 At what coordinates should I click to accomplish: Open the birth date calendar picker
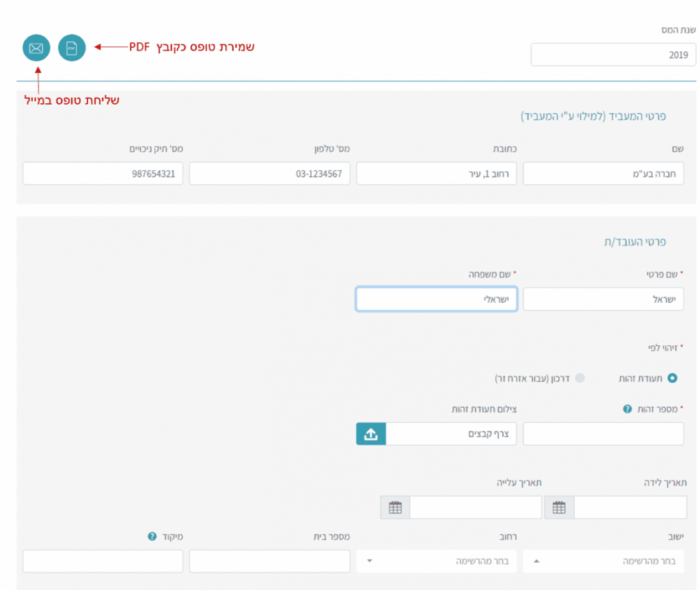click(x=559, y=507)
